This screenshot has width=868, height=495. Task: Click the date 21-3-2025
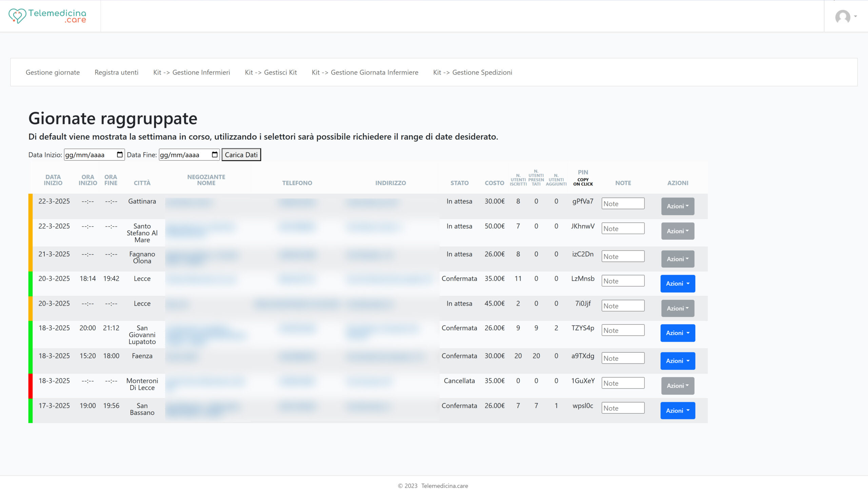54,254
